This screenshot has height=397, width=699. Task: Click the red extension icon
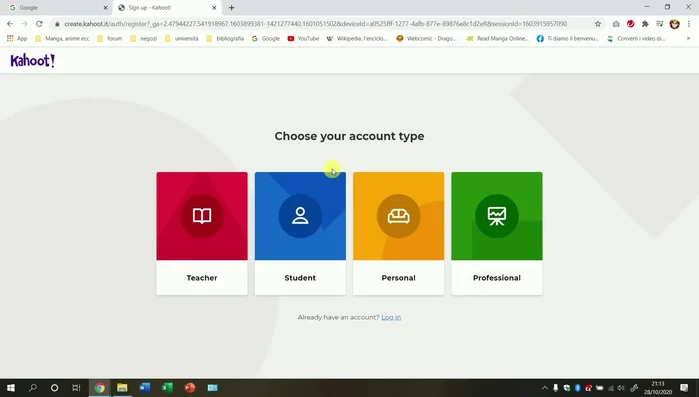[x=630, y=24]
